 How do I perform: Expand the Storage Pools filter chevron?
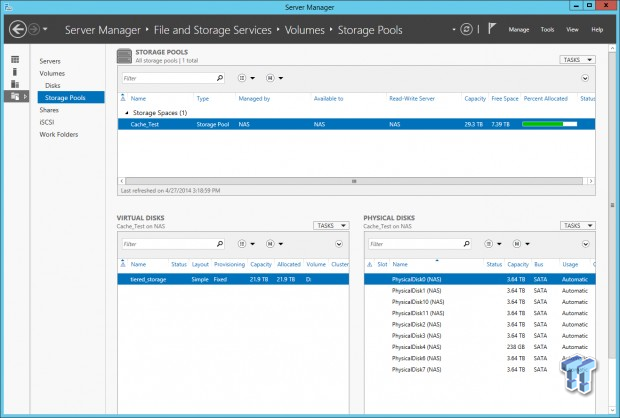click(585, 78)
